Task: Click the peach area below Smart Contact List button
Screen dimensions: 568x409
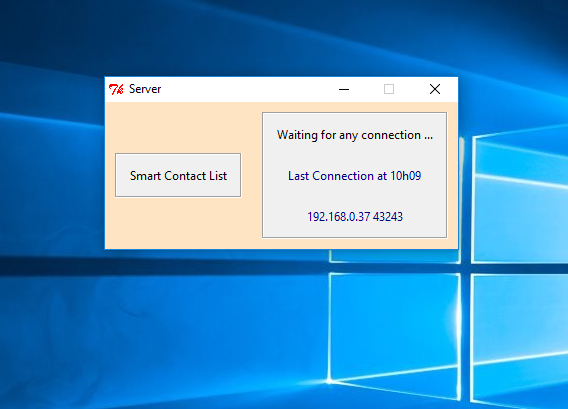Action: 178,223
